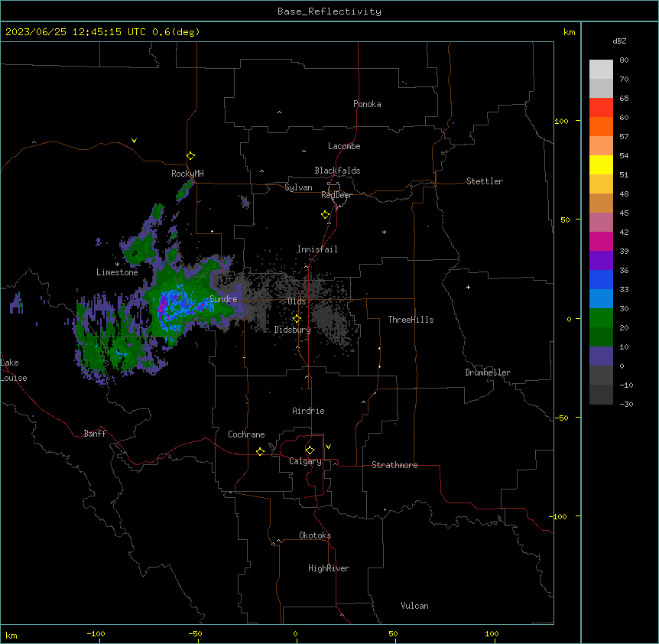
Task: Click the Olds label
Action: pyautogui.click(x=297, y=301)
